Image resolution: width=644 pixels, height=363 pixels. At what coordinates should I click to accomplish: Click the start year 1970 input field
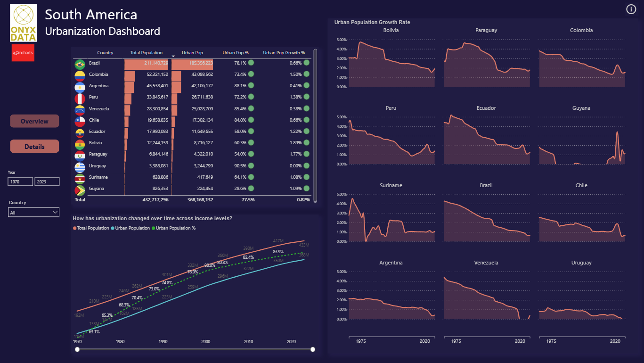(x=20, y=181)
